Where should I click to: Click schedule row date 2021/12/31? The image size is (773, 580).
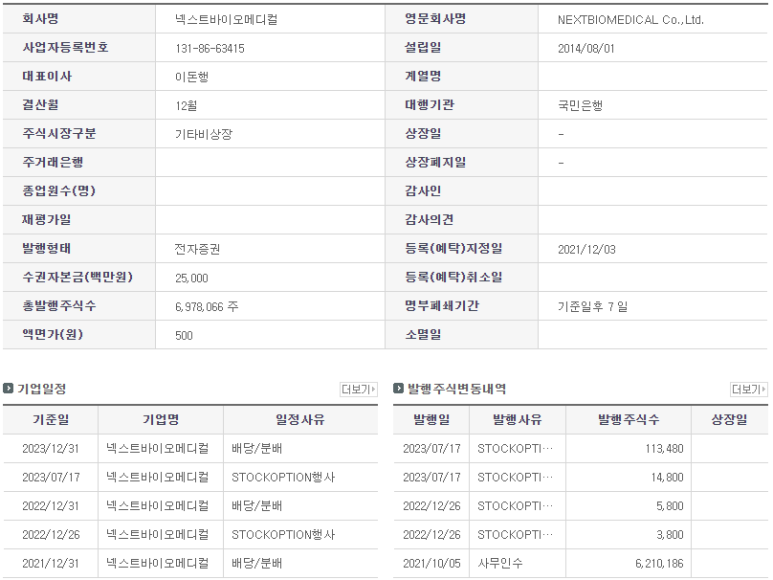[x=50, y=563]
